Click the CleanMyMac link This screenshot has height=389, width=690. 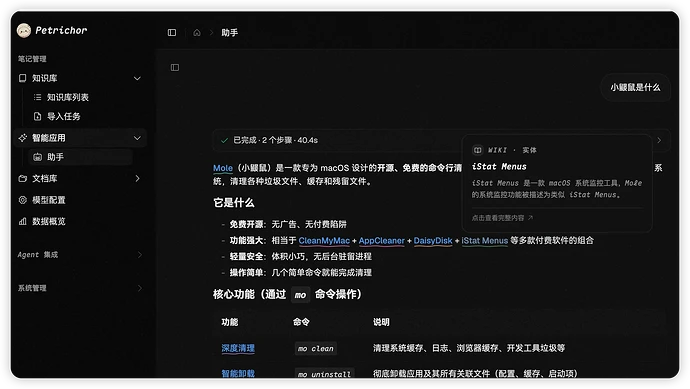click(324, 241)
